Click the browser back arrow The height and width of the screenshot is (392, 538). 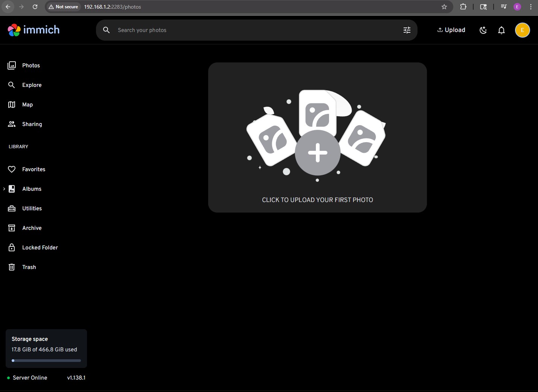tap(8, 7)
